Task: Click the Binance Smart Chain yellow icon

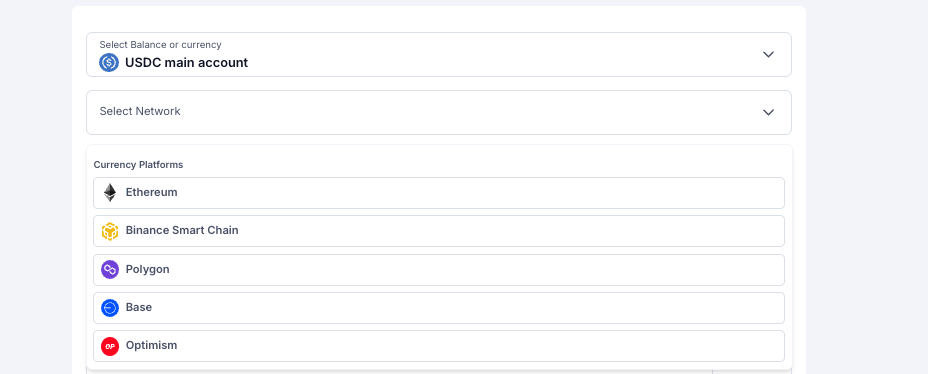Action: click(x=110, y=231)
